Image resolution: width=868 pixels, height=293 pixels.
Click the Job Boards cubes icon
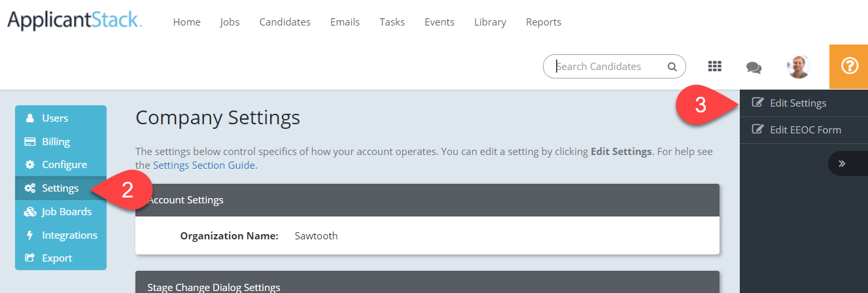coord(29,212)
